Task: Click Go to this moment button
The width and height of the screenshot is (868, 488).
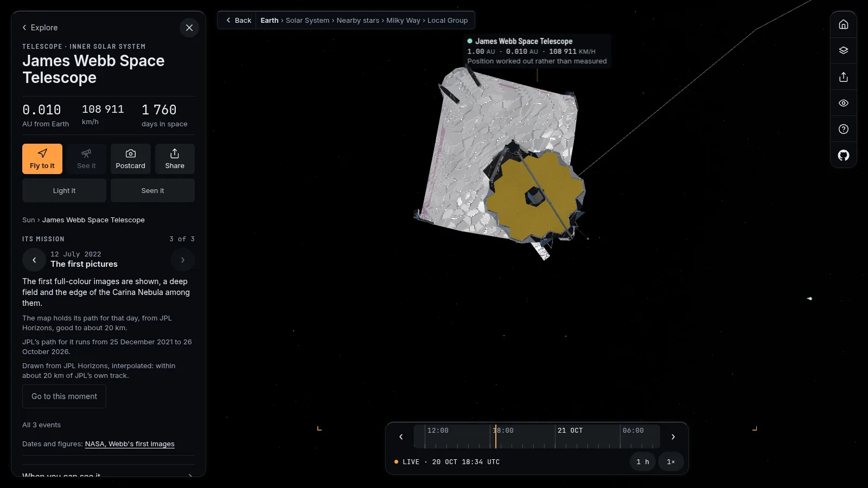Action: [64, 396]
